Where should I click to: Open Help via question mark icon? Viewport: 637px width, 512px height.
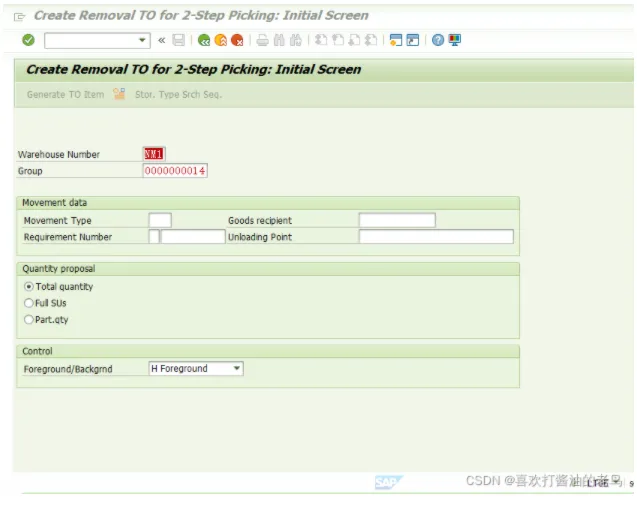438,40
